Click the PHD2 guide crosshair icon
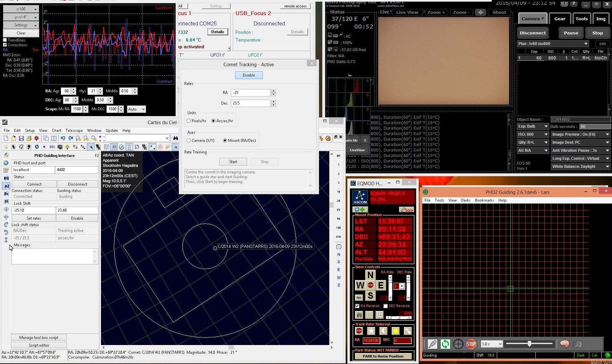Screen dimensions: 612x364 (x=458, y=344)
